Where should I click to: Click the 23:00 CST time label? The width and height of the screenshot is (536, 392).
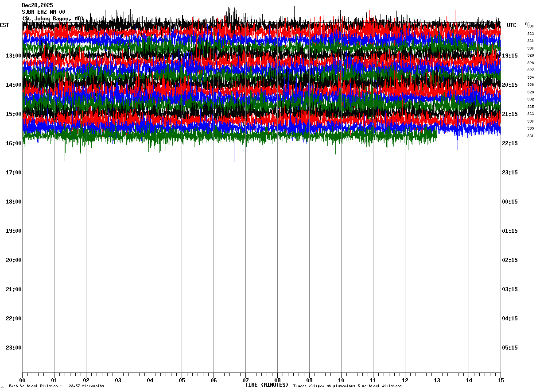click(14, 348)
